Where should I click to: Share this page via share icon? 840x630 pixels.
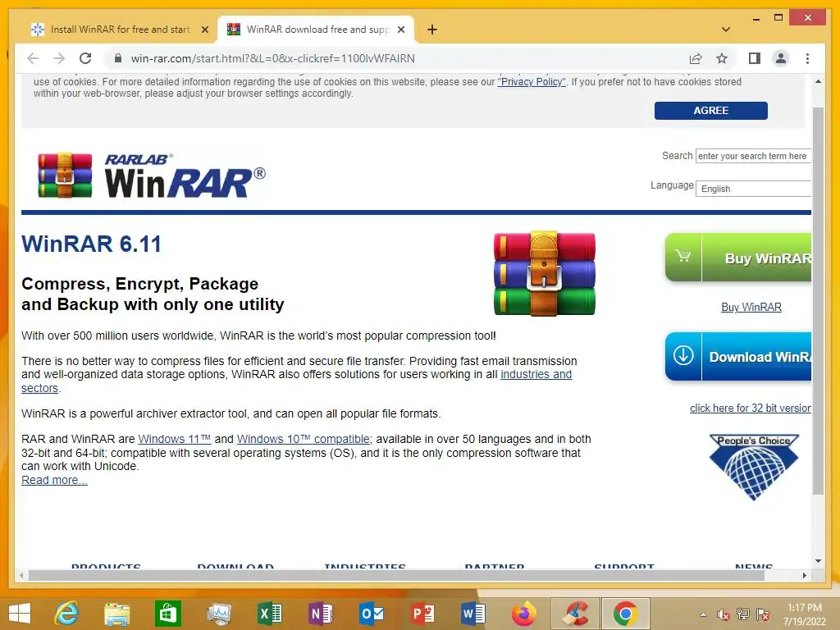coord(696,58)
